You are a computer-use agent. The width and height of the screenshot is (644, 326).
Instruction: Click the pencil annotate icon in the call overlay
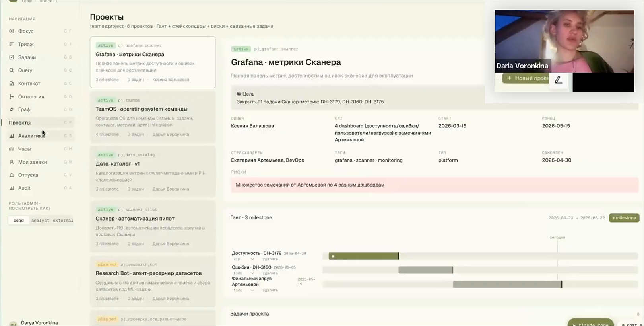(x=559, y=80)
